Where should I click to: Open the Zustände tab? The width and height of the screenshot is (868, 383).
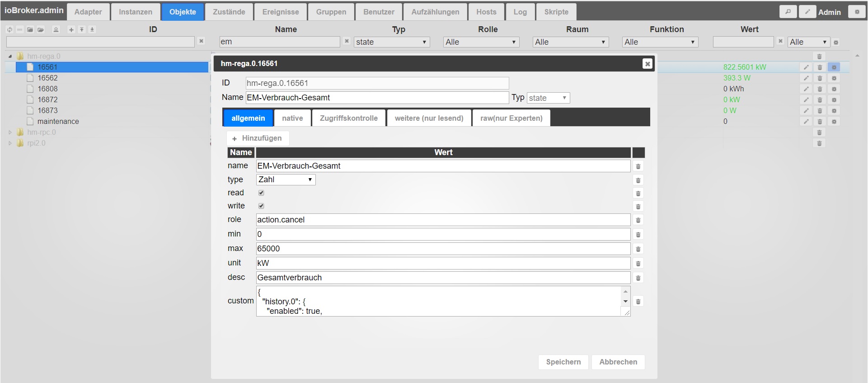tap(229, 12)
